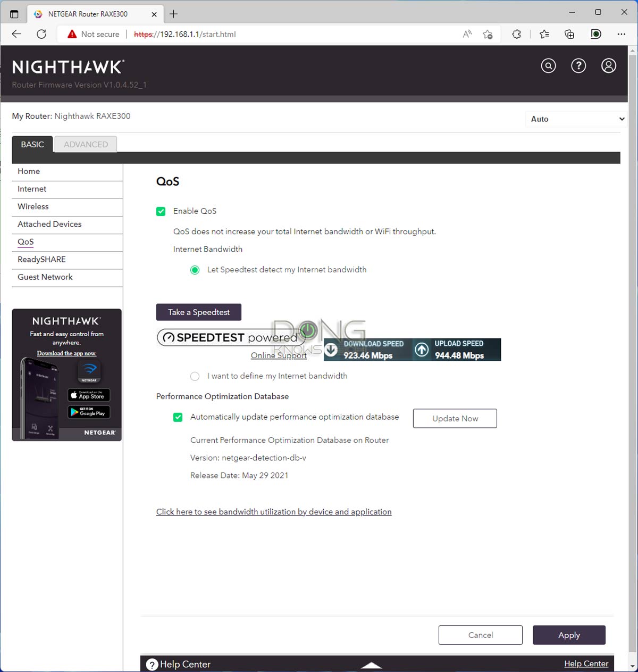Uncheck the Enable QoS checkbox
638x672 pixels.
161,211
